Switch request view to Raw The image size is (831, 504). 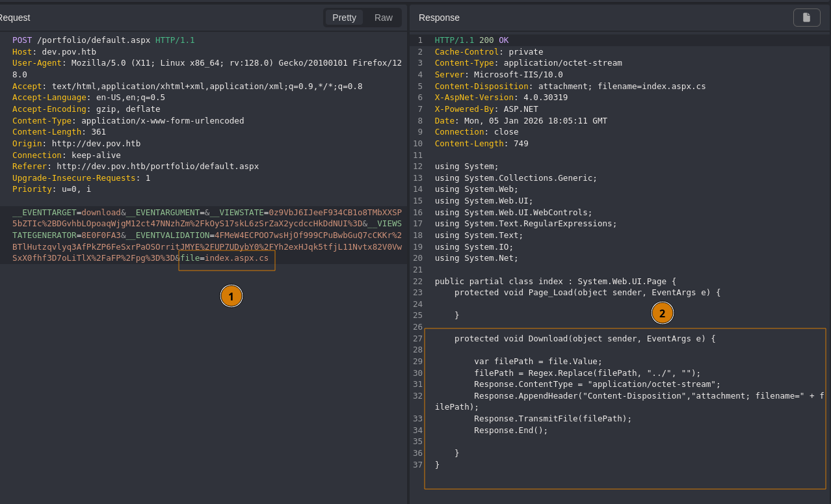pos(383,18)
